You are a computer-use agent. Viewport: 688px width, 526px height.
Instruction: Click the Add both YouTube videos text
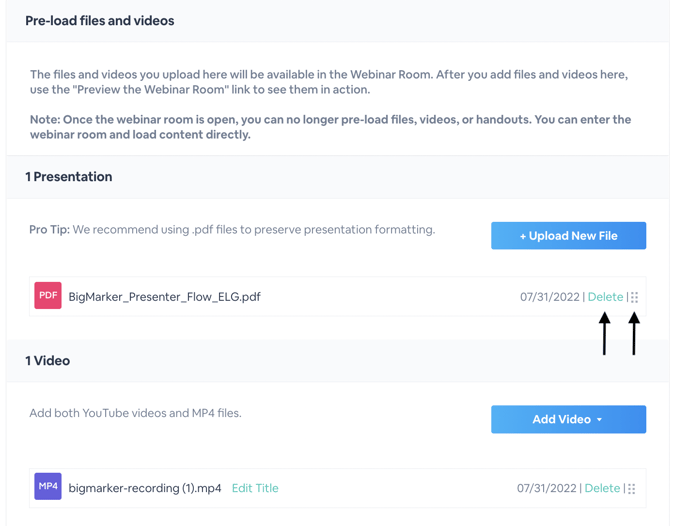[x=135, y=413]
